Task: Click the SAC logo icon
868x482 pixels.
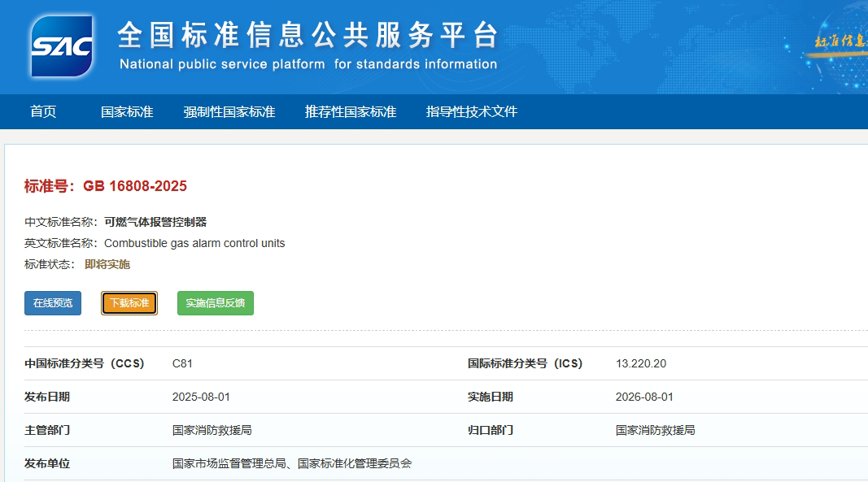Action: (x=62, y=46)
